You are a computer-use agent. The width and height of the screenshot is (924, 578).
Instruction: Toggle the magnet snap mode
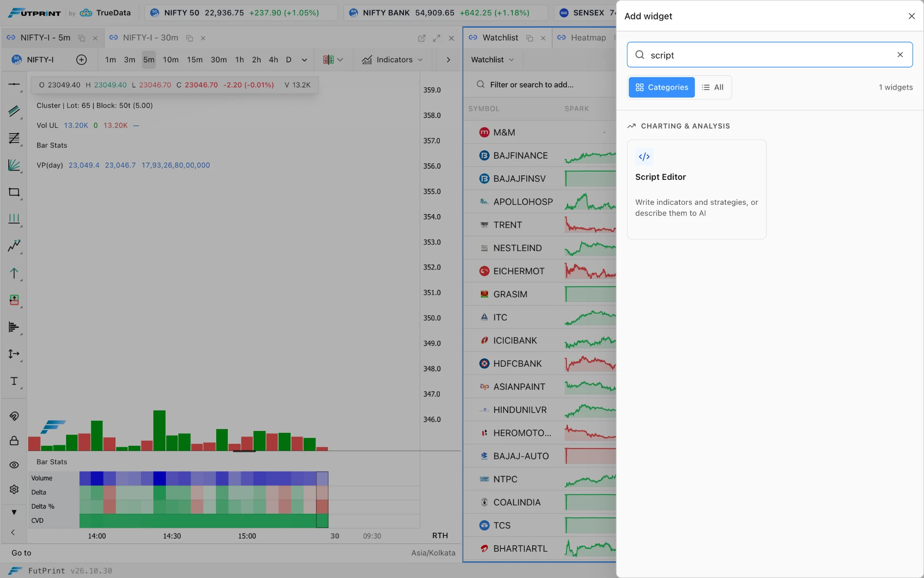(x=14, y=416)
